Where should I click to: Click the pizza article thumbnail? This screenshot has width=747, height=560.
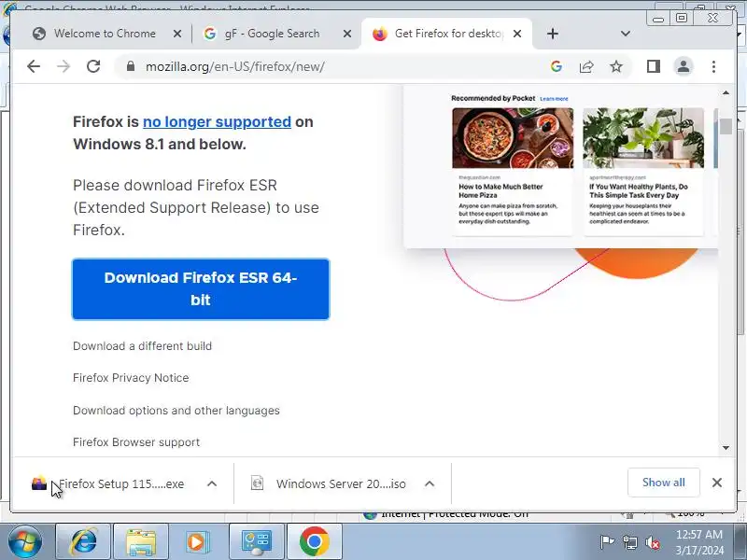pyautogui.click(x=513, y=138)
